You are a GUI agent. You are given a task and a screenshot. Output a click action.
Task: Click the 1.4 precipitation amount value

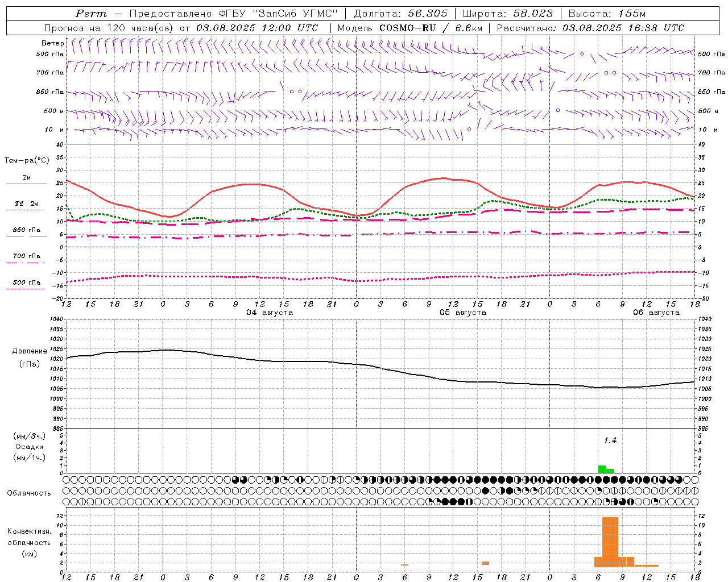pos(610,440)
